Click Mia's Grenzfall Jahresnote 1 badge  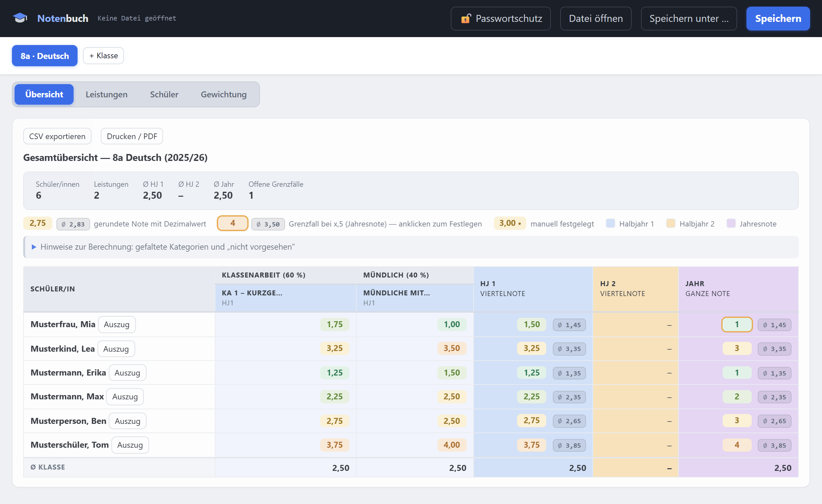737,324
